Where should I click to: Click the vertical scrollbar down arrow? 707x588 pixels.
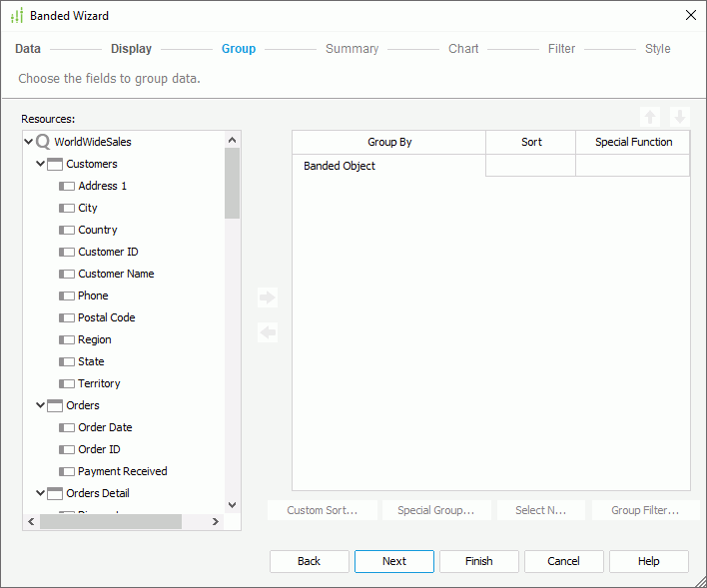[233, 506]
